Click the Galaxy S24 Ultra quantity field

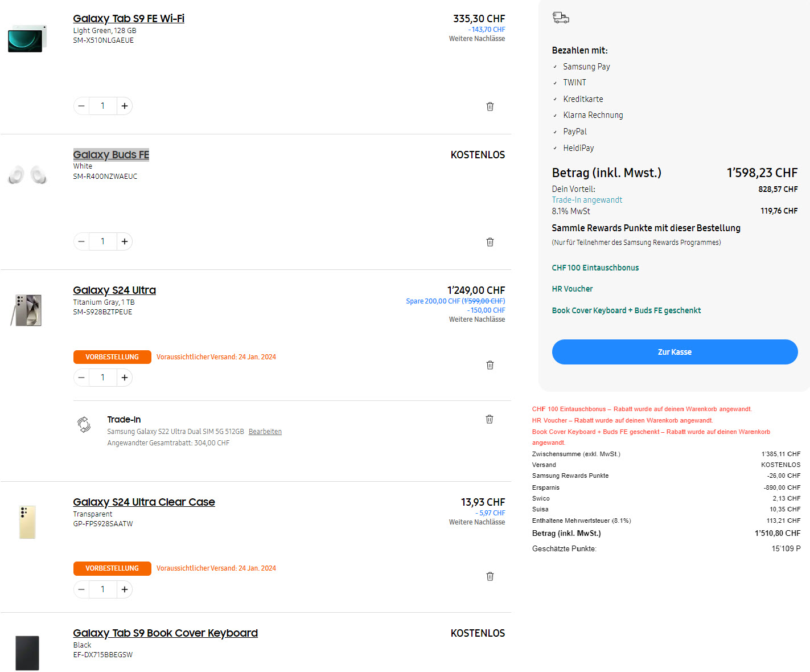point(102,378)
